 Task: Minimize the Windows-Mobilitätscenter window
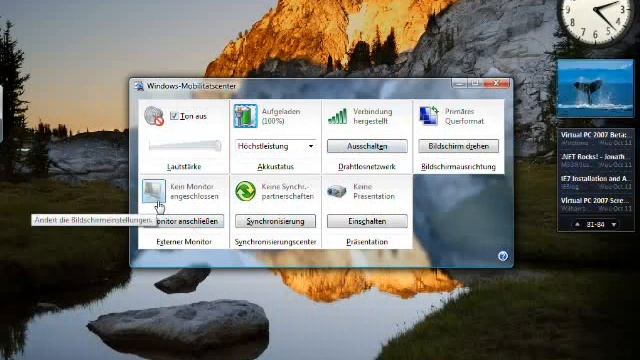click(459, 83)
